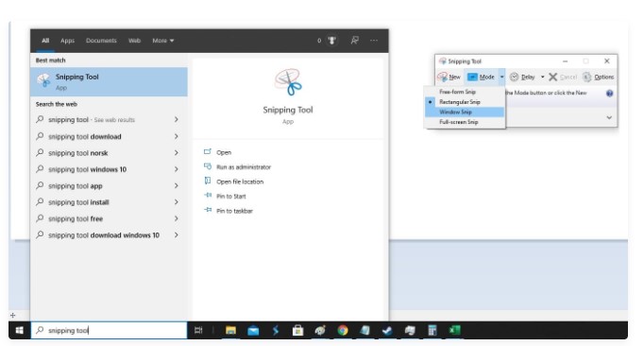The height and width of the screenshot is (346, 644).
Task: Click the taskbar search box
Action: point(109,330)
